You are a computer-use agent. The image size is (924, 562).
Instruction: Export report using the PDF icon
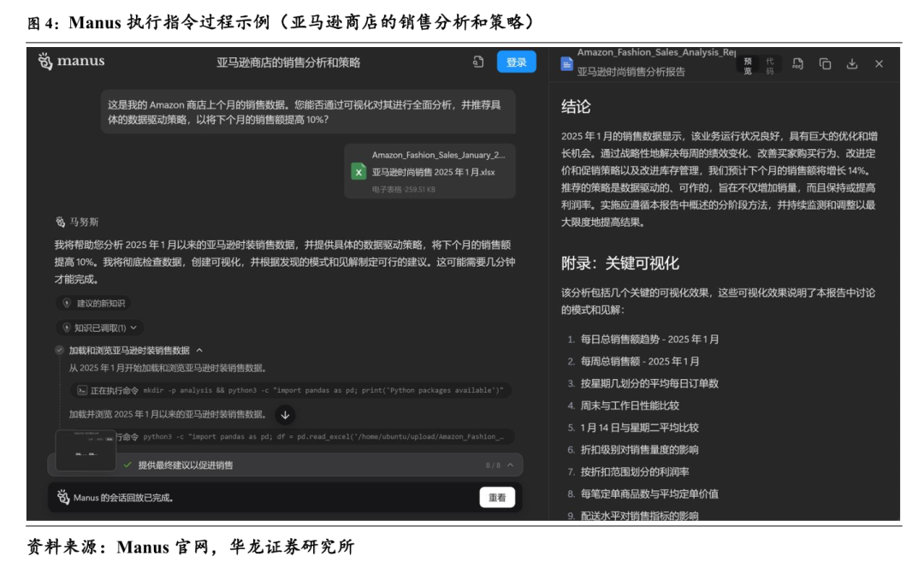click(797, 63)
